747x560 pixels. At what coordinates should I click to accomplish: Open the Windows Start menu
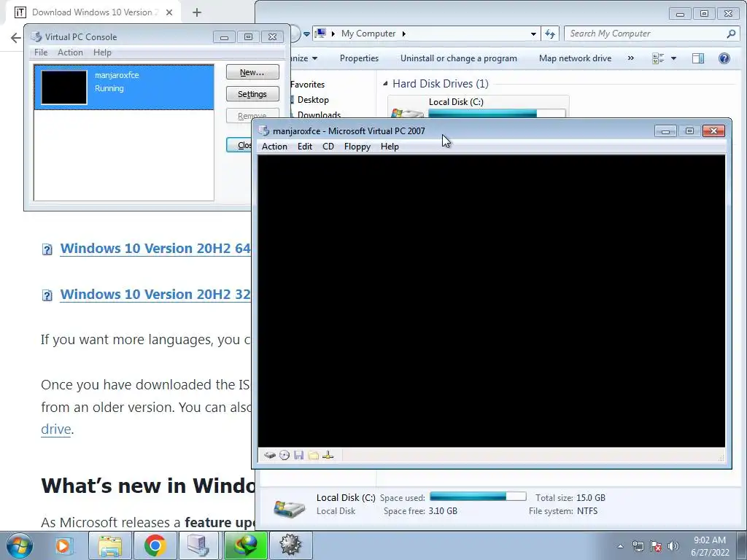click(x=20, y=545)
